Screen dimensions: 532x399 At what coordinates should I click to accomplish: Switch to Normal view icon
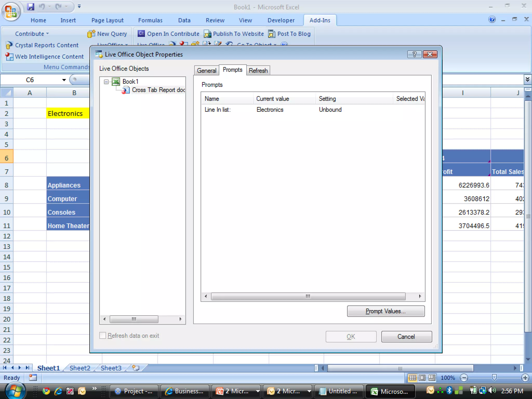(413, 378)
